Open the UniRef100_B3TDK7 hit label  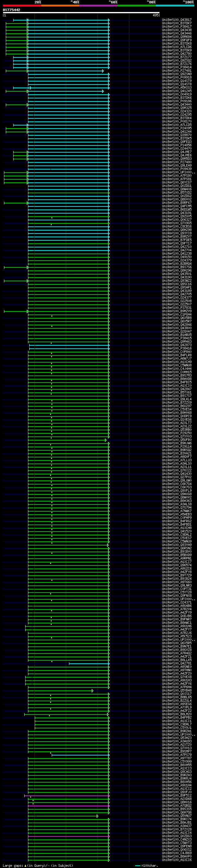click(x=177, y=23)
